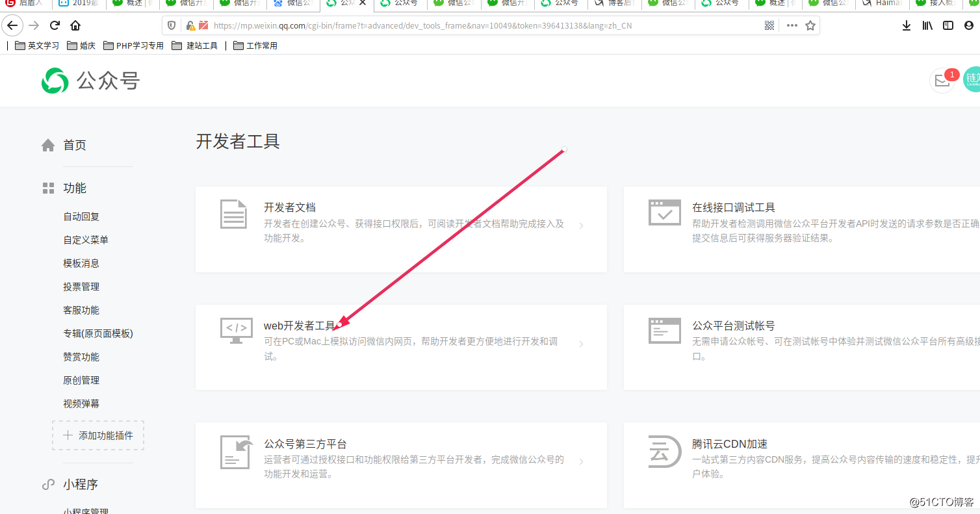Click the grid icon beside 功能
This screenshot has width=980, height=514.
pyautogui.click(x=48, y=188)
